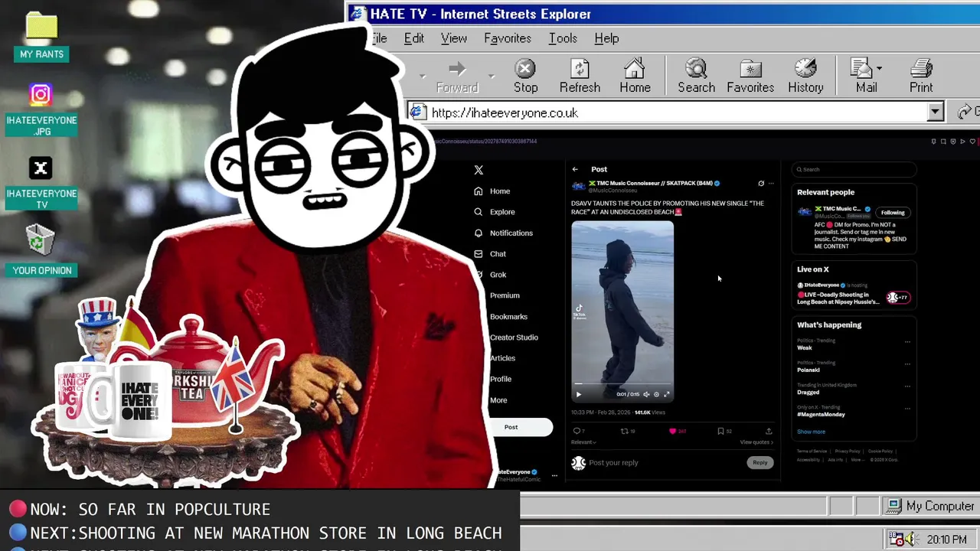This screenshot has width=980, height=551.
Task: Click the Reply button
Action: [759, 462]
